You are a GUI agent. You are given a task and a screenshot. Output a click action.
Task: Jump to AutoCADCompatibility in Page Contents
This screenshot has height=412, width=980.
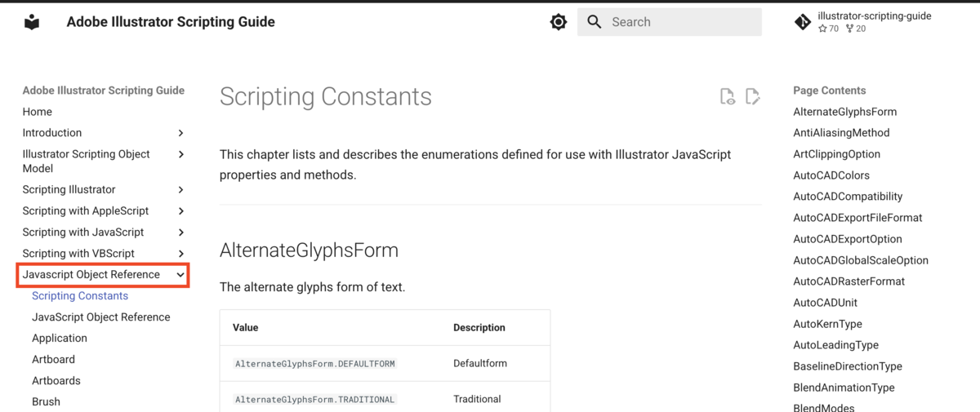click(x=848, y=197)
